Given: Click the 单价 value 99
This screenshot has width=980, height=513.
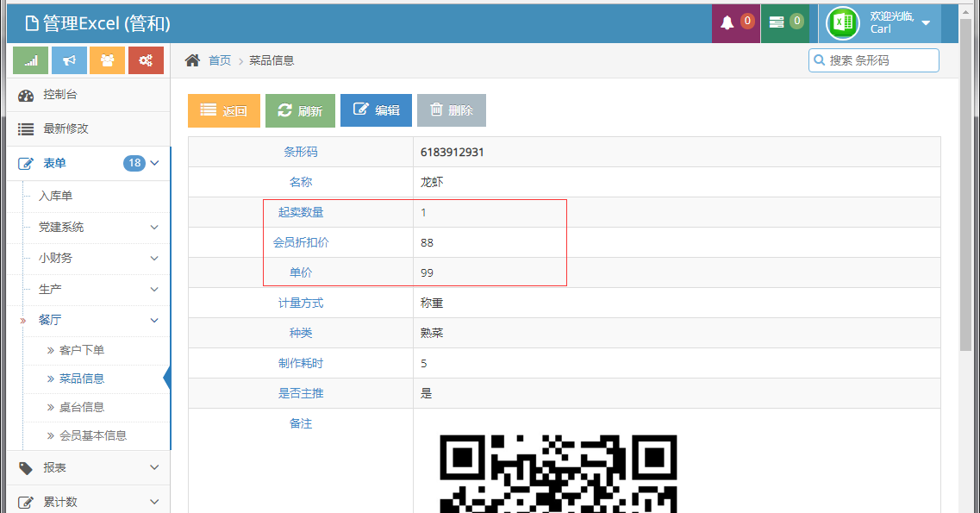Looking at the screenshot, I should [427, 273].
